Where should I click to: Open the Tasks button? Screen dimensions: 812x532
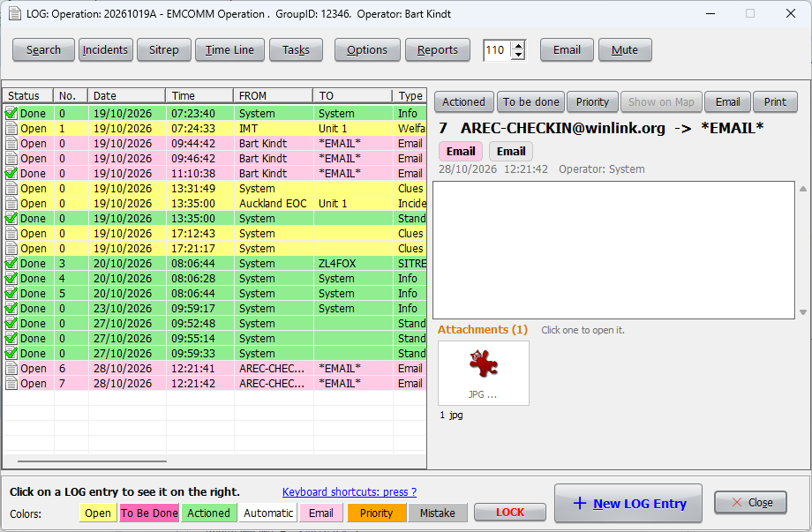pyautogui.click(x=297, y=50)
